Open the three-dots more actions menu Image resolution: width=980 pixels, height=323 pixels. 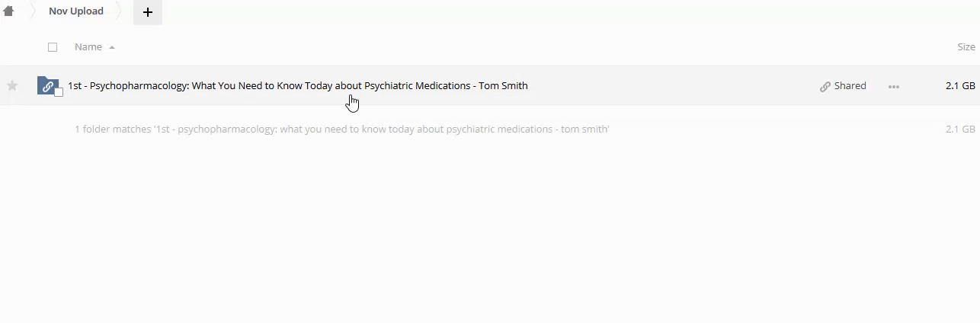(x=894, y=87)
